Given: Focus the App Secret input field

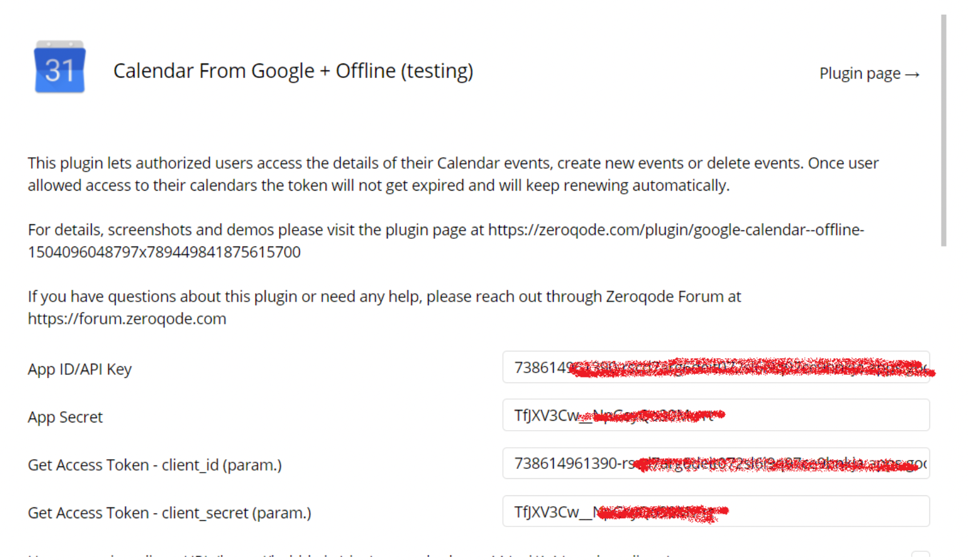Looking at the screenshot, I should click(x=716, y=415).
